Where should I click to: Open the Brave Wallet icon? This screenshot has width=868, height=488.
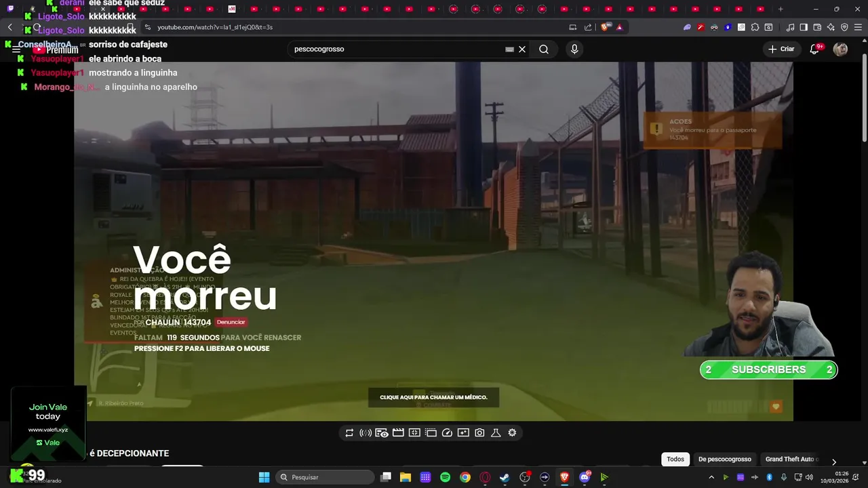tap(817, 27)
